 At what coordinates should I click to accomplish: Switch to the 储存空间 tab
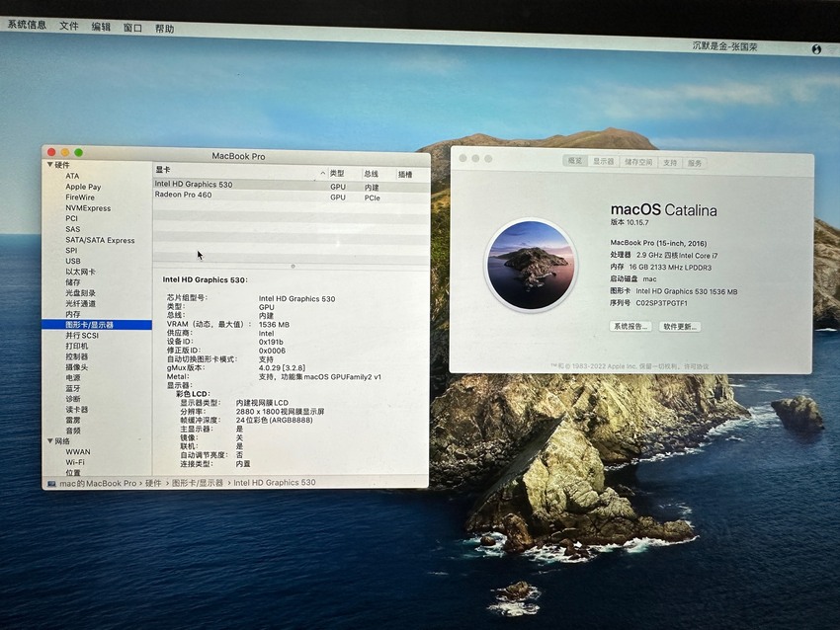(x=638, y=162)
